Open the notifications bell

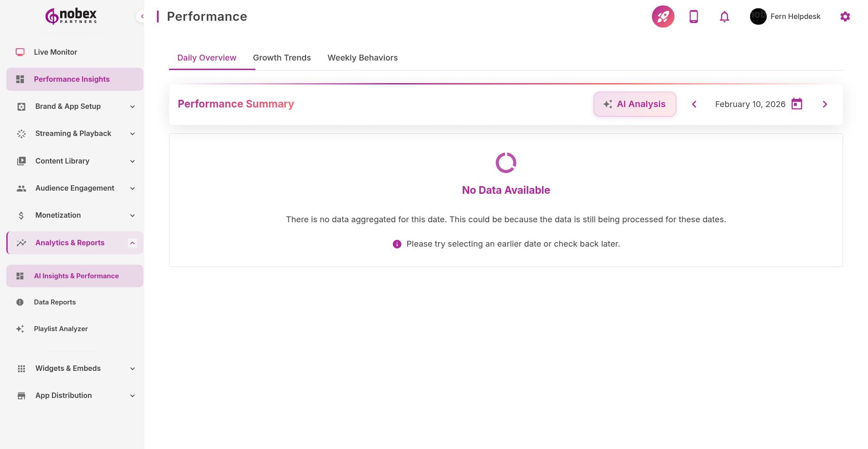tap(724, 17)
